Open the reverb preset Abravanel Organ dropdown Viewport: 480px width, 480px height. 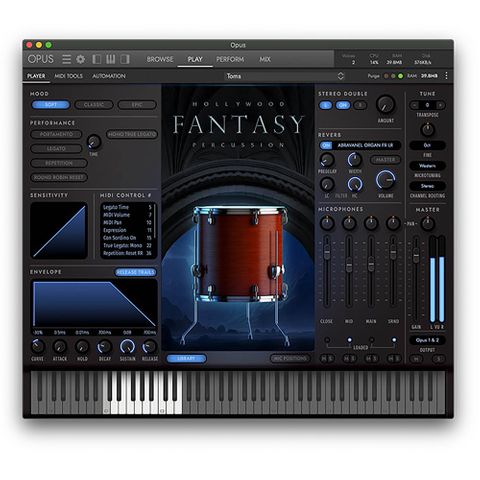(x=366, y=145)
